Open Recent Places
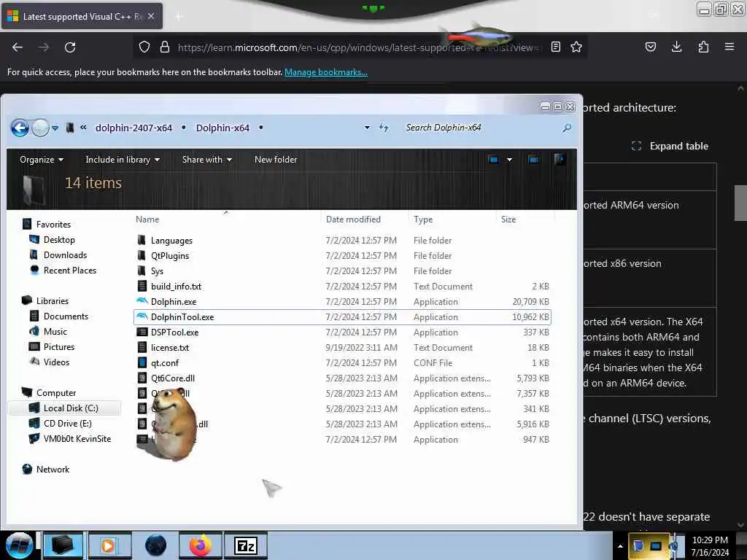 tap(69, 270)
